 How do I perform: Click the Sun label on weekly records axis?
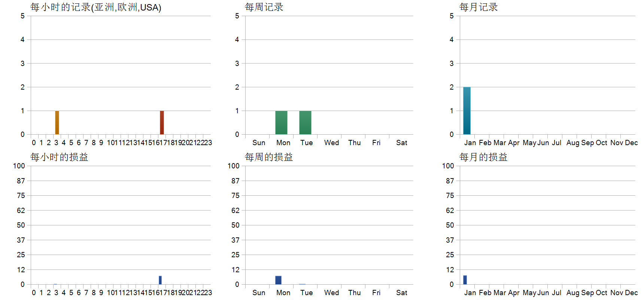259,142
